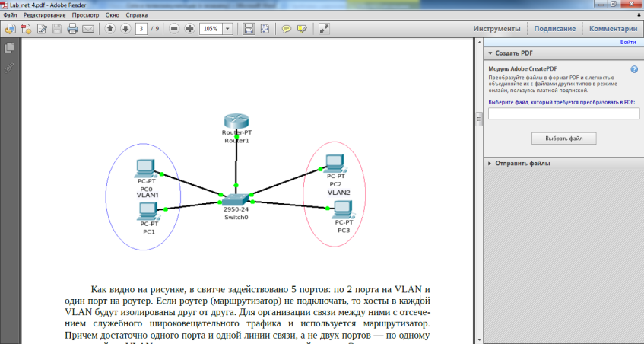Viewport: 644px width, 344px height.
Task: Open the Подписание pane tab
Action: tap(554, 29)
